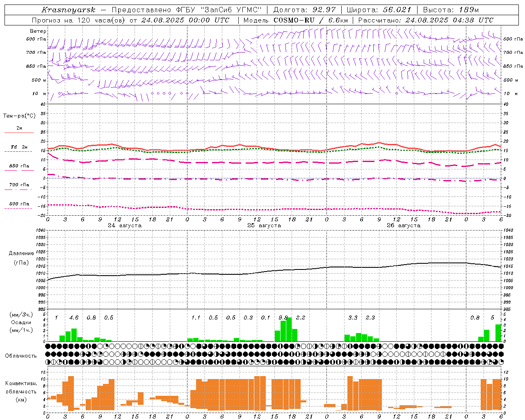Click the 0.3 precipitation total
Viewport: 525px width, 420px height.
tap(248, 318)
